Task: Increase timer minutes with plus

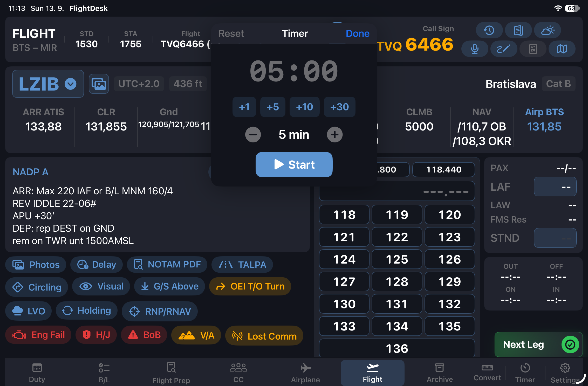Action: click(335, 135)
